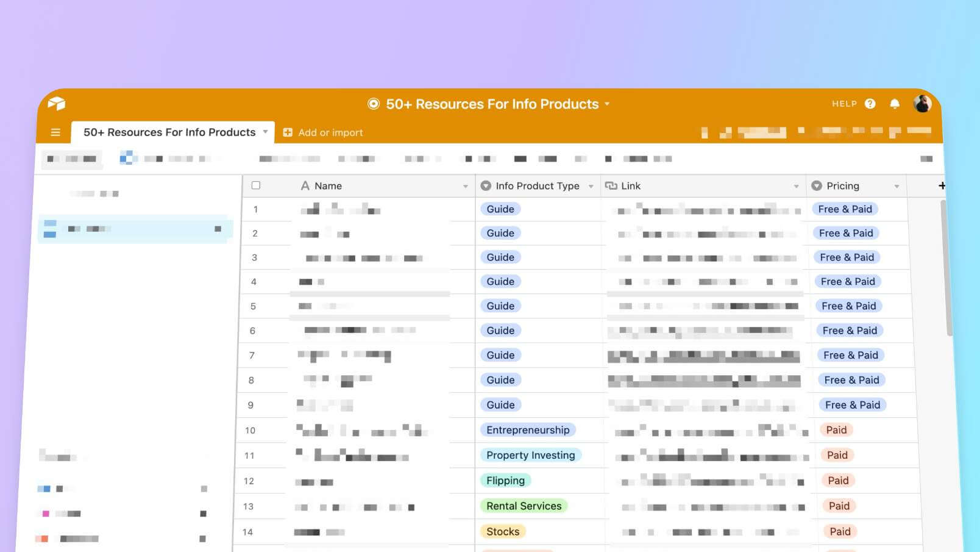Click the Link field type icon

tap(611, 186)
